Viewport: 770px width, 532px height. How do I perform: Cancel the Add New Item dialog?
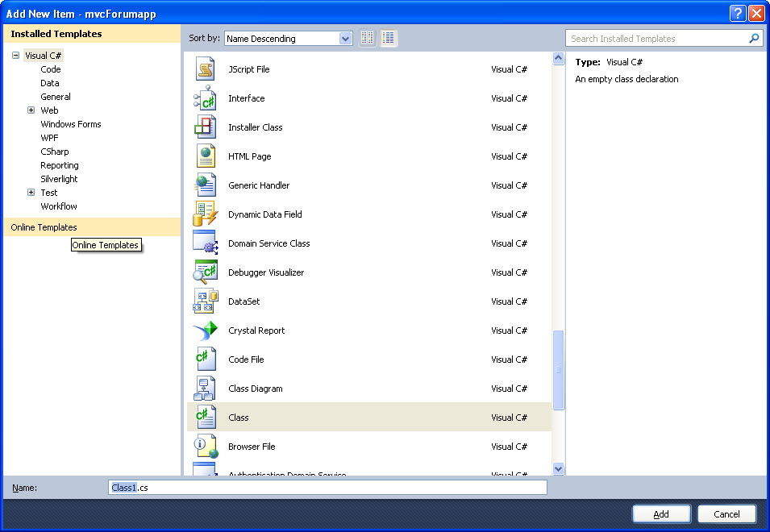(x=726, y=513)
